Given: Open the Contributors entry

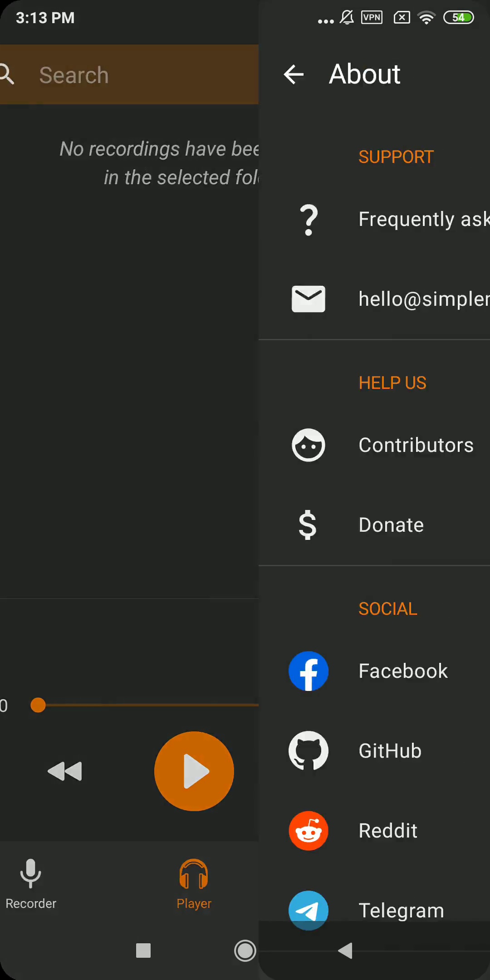Looking at the screenshot, I should point(374,445).
